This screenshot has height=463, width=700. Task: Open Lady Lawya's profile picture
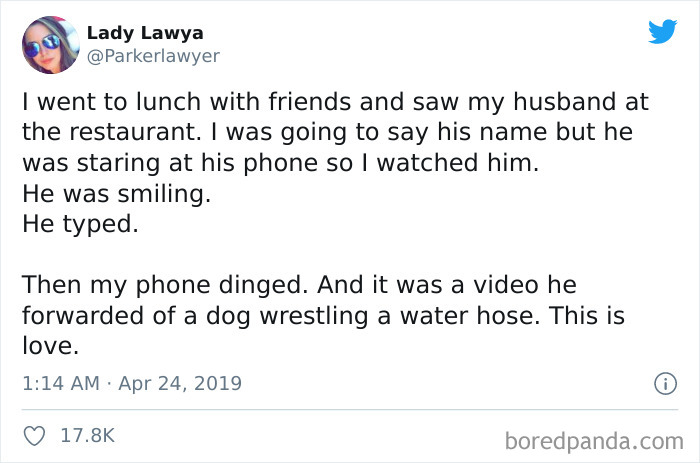(x=50, y=45)
